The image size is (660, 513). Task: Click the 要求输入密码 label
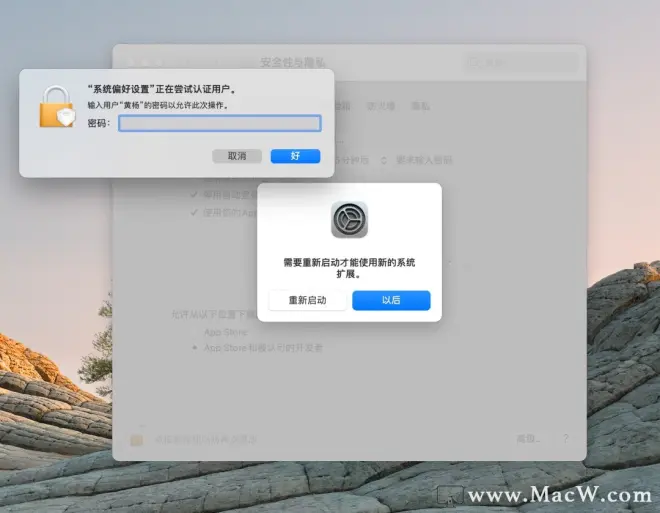click(x=424, y=160)
